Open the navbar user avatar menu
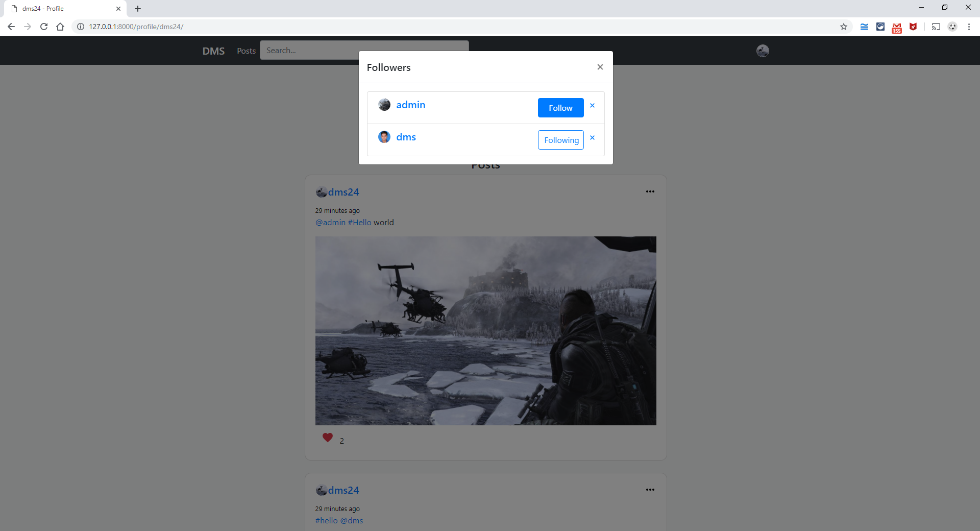The width and height of the screenshot is (980, 531). click(x=763, y=51)
